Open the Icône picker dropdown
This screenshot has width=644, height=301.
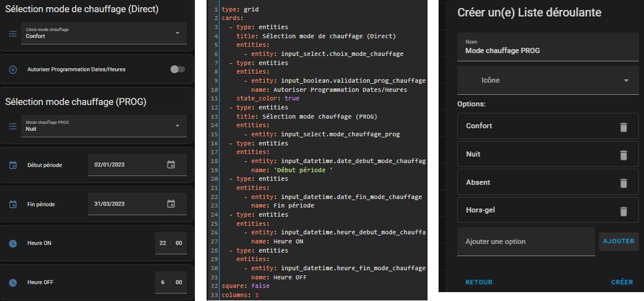coord(547,80)
